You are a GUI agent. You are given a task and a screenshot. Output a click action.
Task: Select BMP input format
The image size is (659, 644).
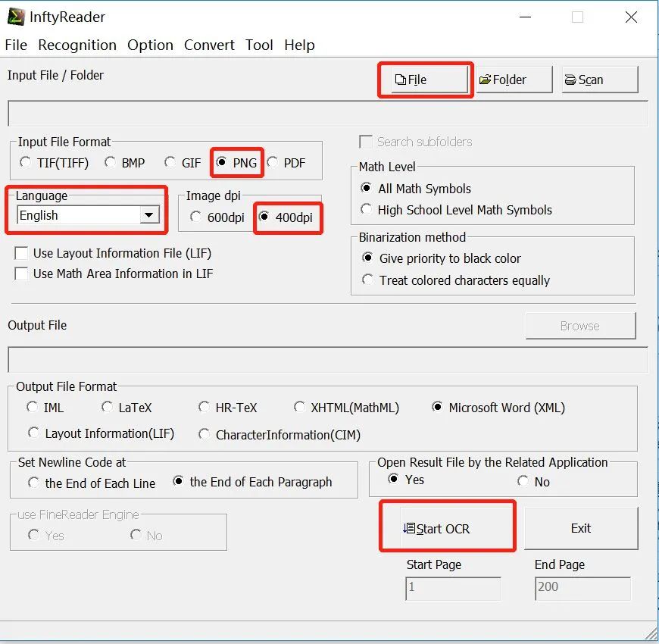pos(125,163)
